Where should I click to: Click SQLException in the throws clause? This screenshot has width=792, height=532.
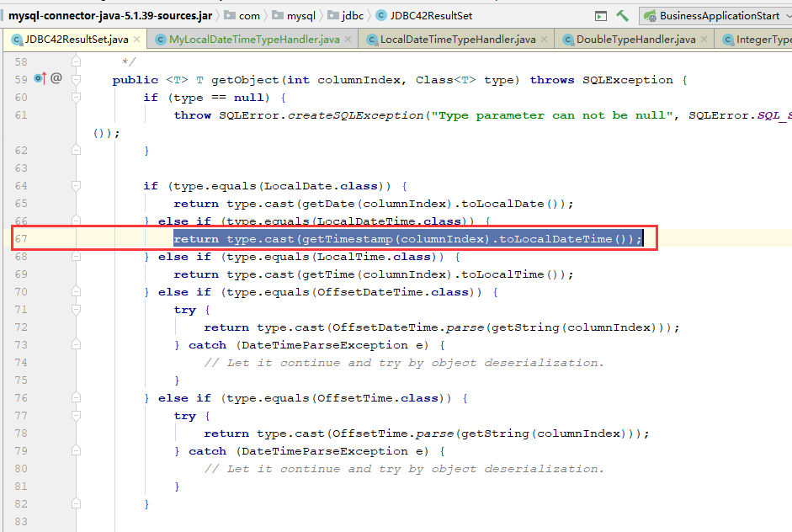[x=627, y=80]
